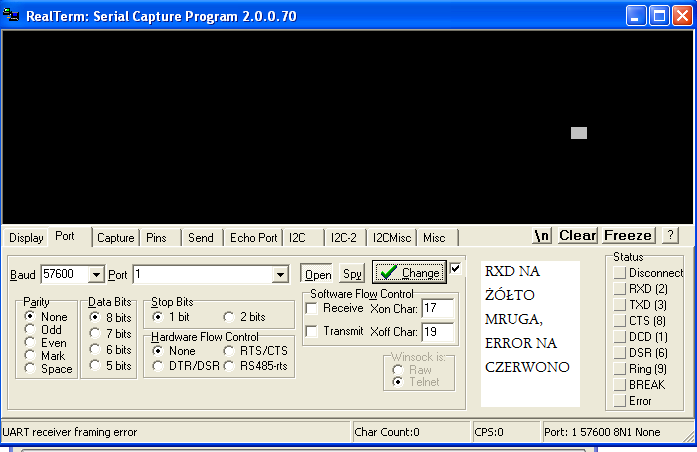
Task: Click the BREAK status indicator
Action: (x=620, y=384)
